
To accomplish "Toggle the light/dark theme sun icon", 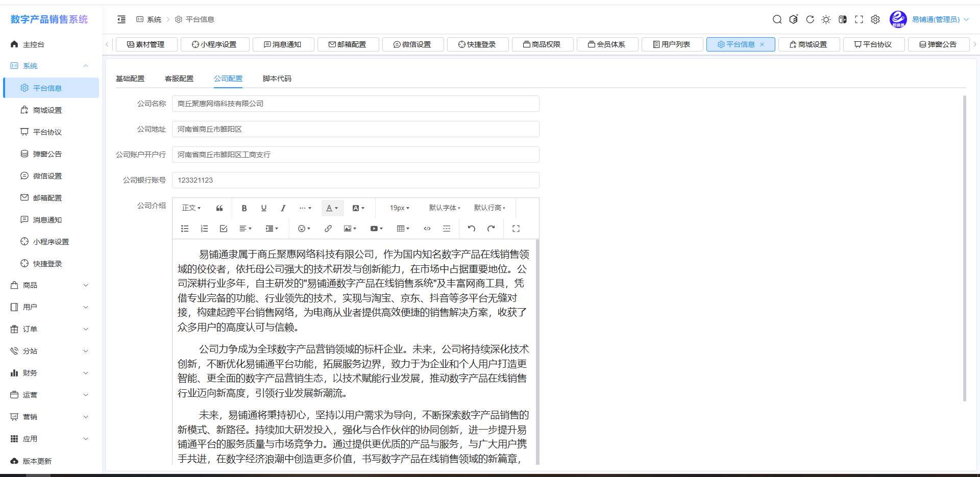I will tap(826, 19).
